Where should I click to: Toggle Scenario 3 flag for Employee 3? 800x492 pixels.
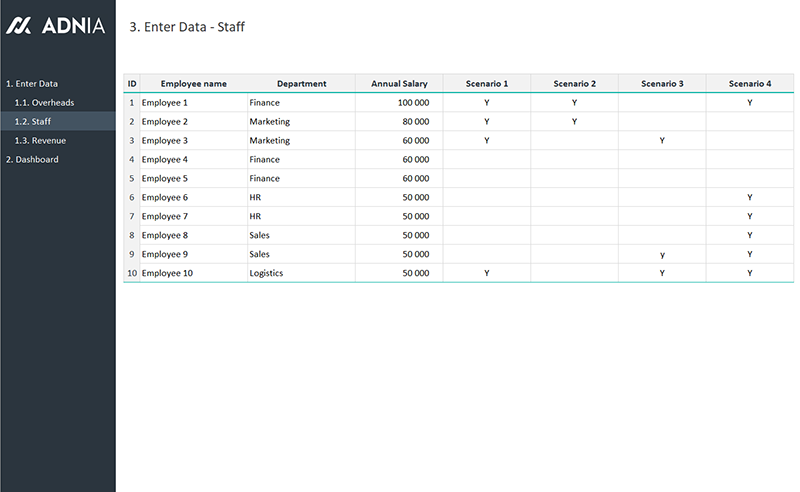(662, 141)
